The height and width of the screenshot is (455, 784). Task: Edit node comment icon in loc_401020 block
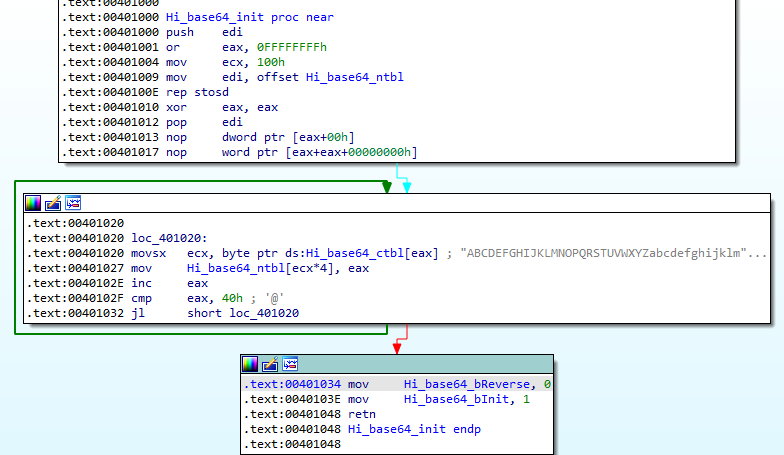(x=53, y=203)
